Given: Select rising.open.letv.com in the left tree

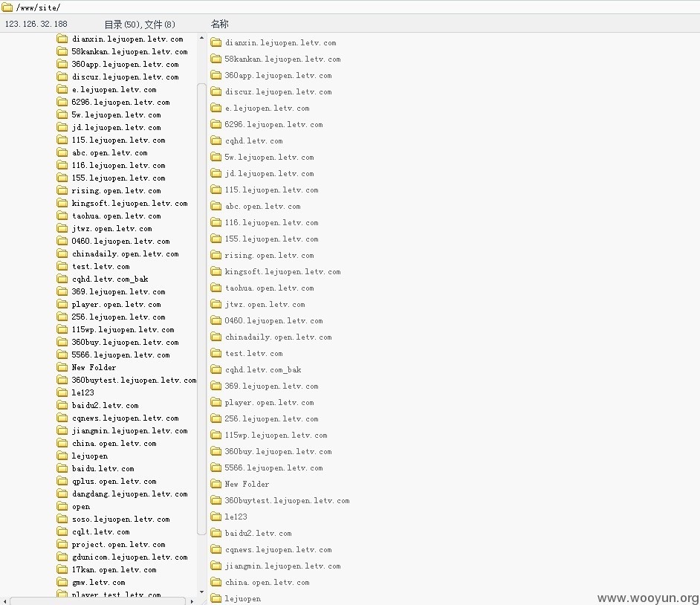Looking at the screenshot, I should (x=116, y=191).
